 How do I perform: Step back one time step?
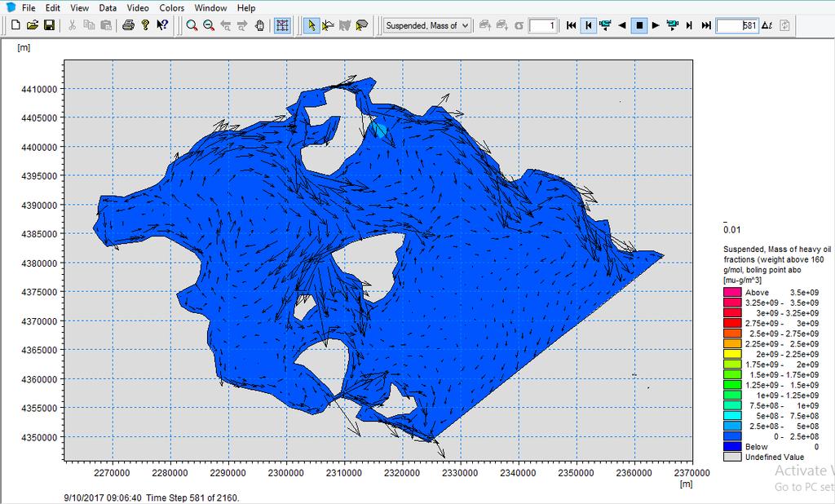click(x=588, y=25)
